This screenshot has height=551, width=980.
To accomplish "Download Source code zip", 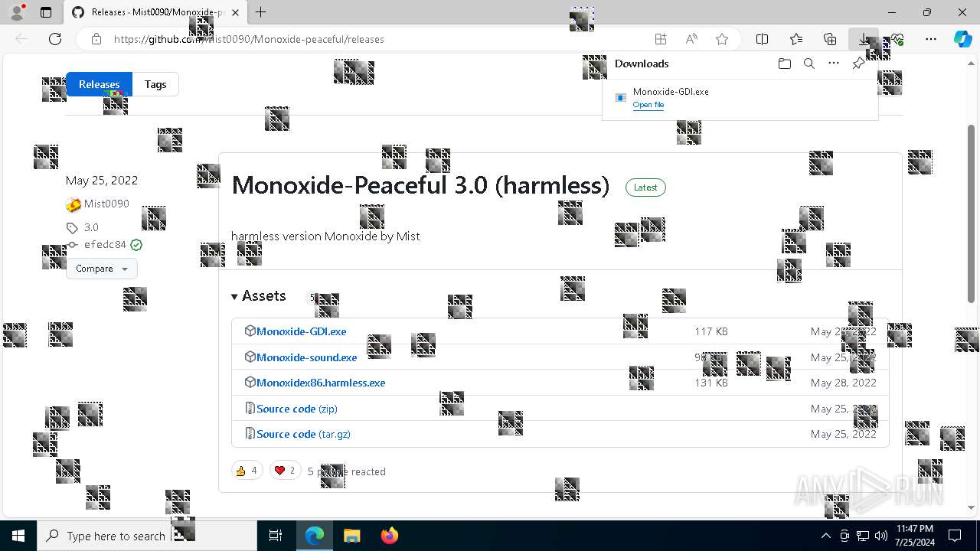I will 297,409.
